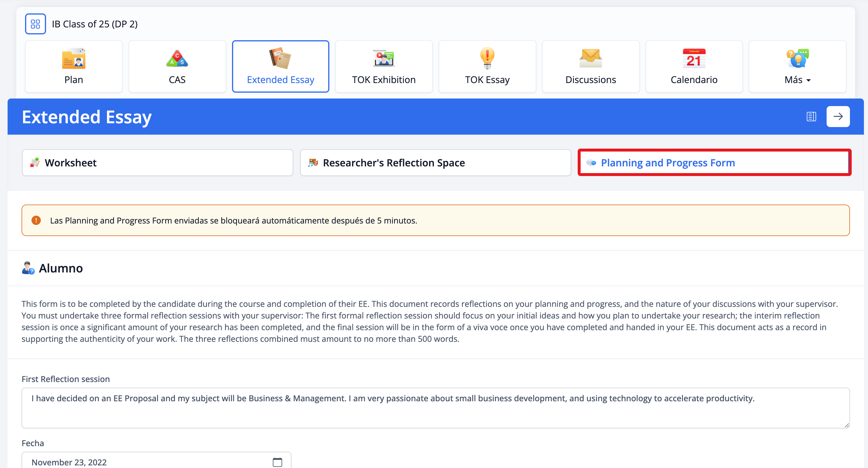Click the Fecha date field November 23, 2022
The height and width of the screenshot is (468, 868).
tap(148, 462)
